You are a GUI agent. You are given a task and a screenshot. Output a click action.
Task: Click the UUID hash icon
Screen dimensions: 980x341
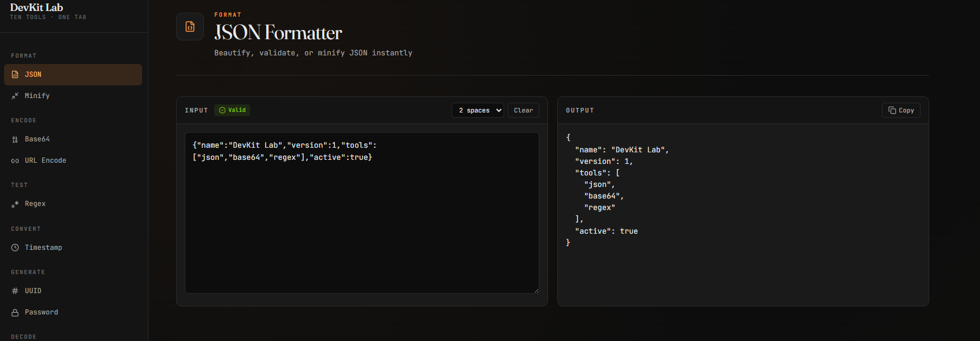coord(15,291)
